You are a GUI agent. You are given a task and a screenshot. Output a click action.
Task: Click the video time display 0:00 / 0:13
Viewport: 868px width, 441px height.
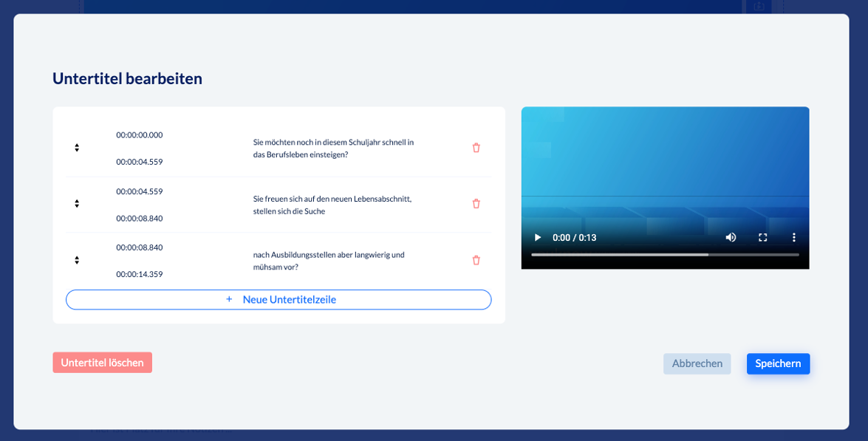coord(574,237)
